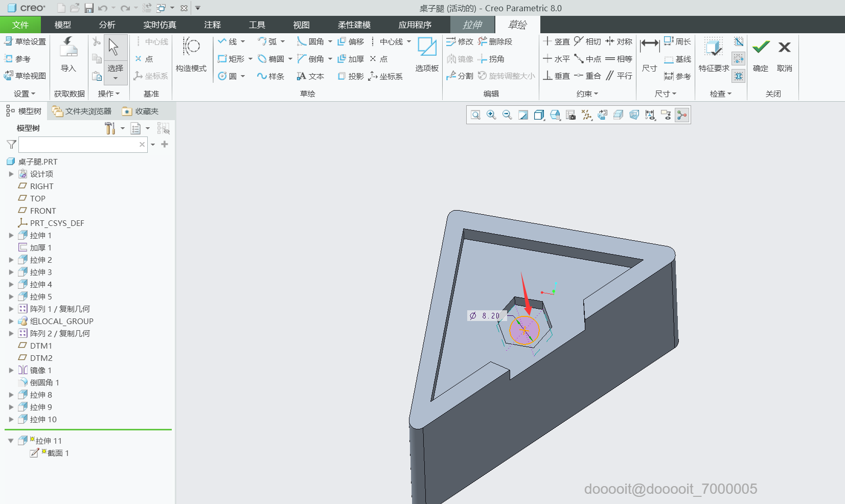Open the 选项板 palette
This screenshot has height=504, width=845.
coord(427,55)
